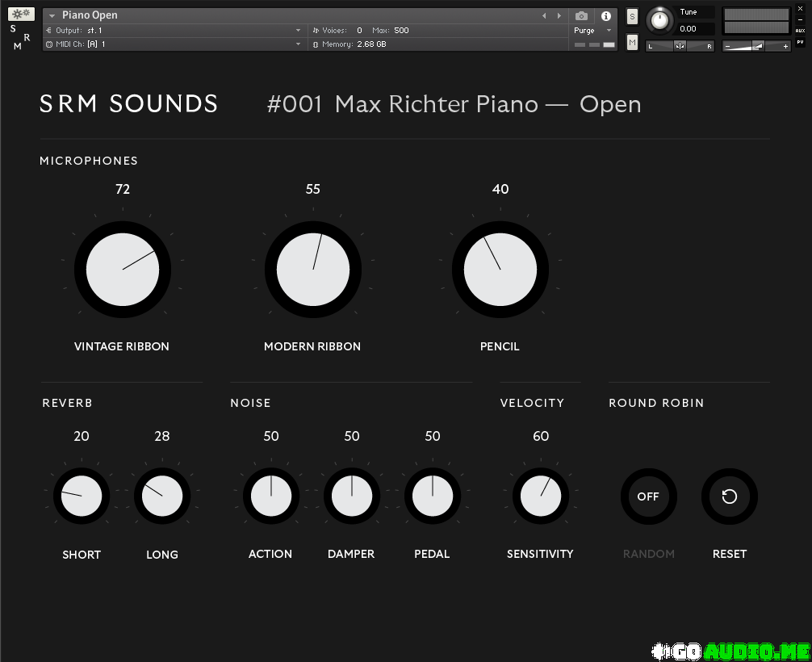Open instrument edit mode with the gear icon
Image resolution: width=812 pixels, height=662 pixels.
click(21, 14)
